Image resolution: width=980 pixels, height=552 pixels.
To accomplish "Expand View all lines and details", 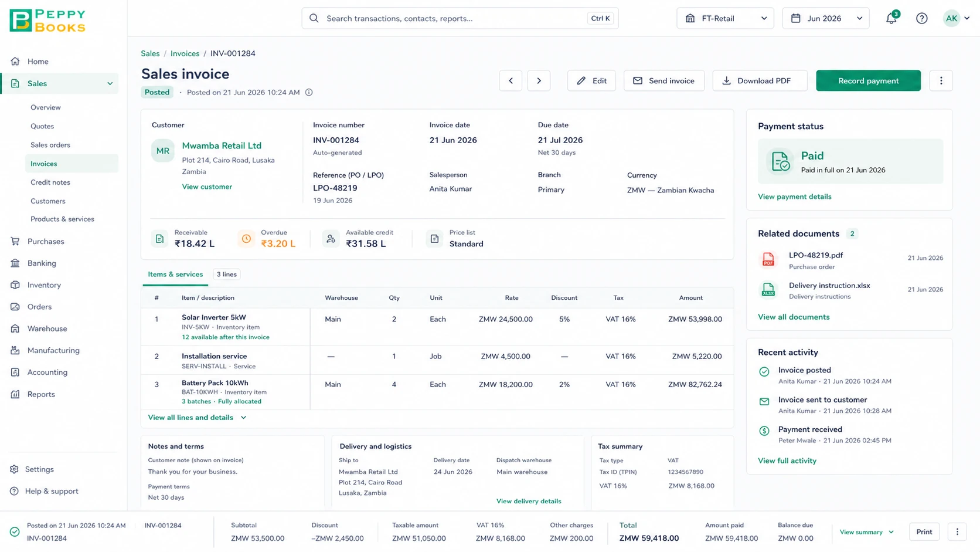I will 197,418.
